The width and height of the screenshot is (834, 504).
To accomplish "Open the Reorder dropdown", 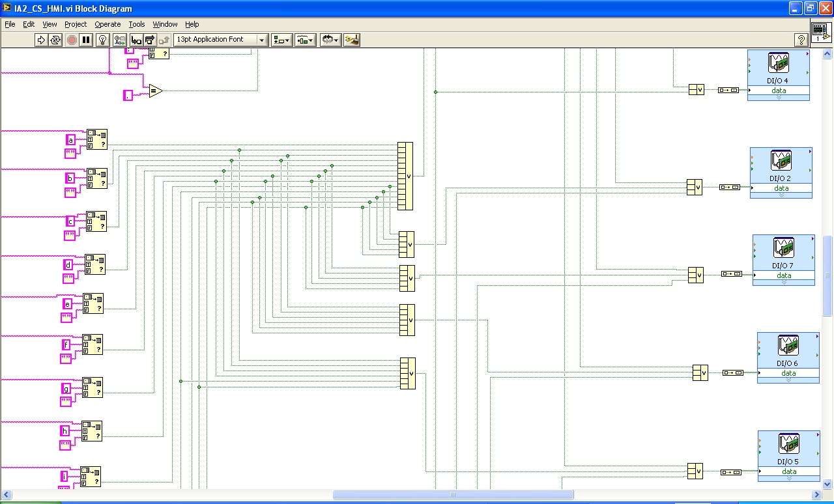I will coord(330,40).
